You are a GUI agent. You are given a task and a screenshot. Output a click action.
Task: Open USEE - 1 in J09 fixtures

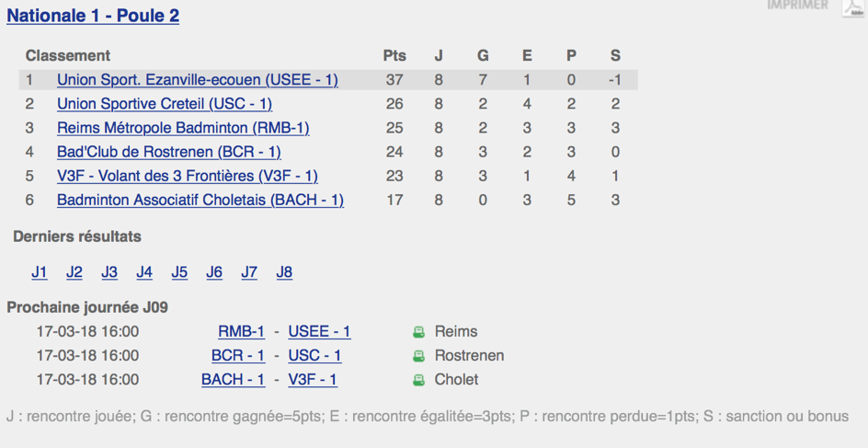tap(319, 332)
